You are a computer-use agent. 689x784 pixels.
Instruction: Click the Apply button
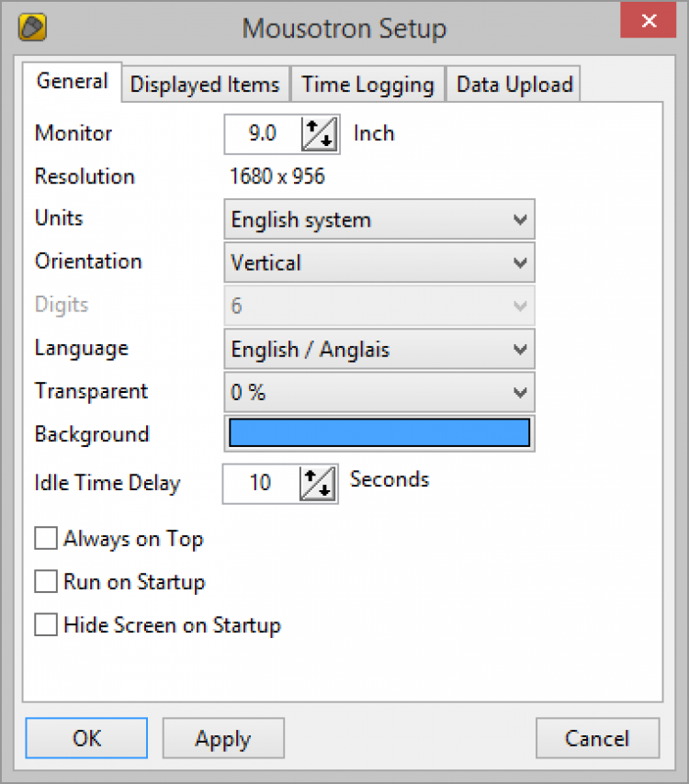point(223,738)
